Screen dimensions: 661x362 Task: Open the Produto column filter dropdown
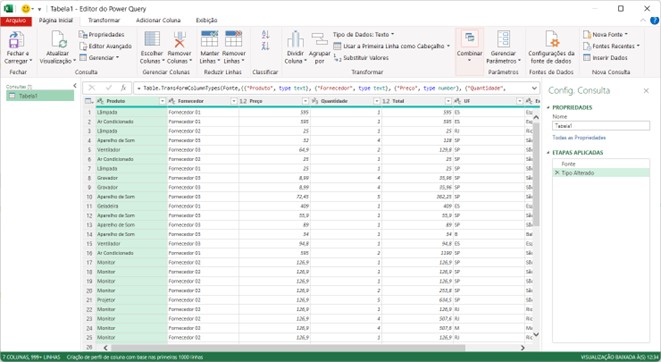click(x=162, y=101)
